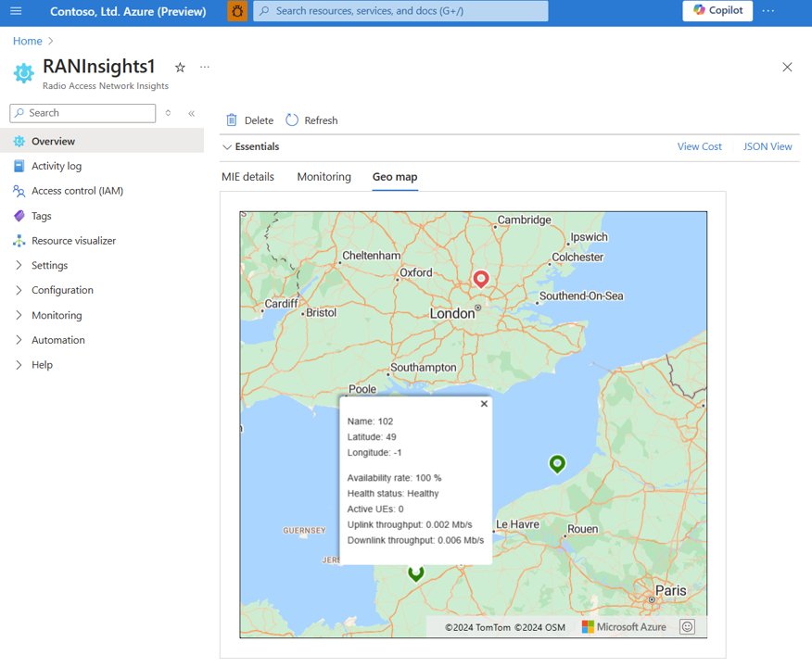Viewport: 812px width, 667px height.
Task: Click the Cambridge label on map
Action: pyautogui.click(x=524, y=220)
